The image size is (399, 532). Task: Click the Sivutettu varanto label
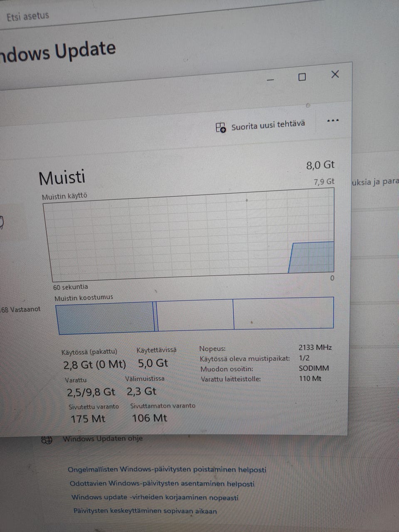tap(94, 407)
